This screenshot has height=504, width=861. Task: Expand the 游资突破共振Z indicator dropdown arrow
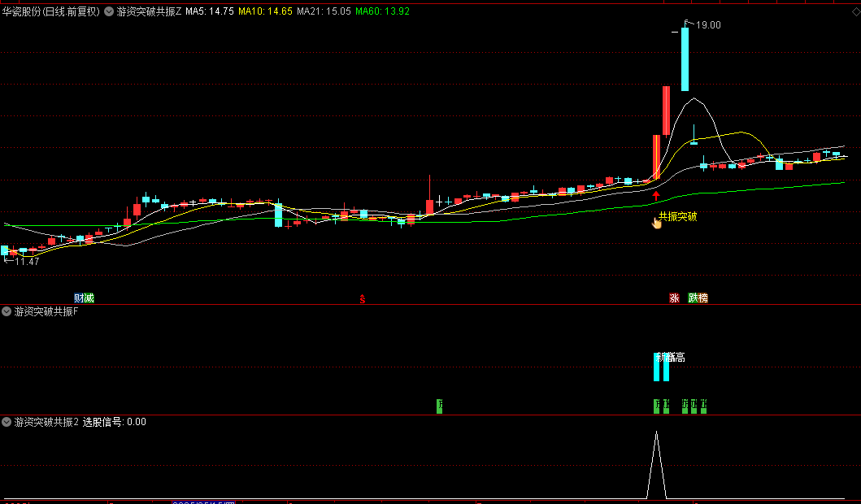pos(109,11)
